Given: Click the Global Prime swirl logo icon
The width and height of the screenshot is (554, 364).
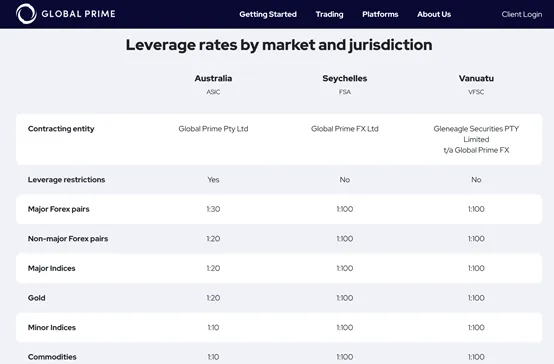Looking at the screenshot, I should tap(26, 14).
